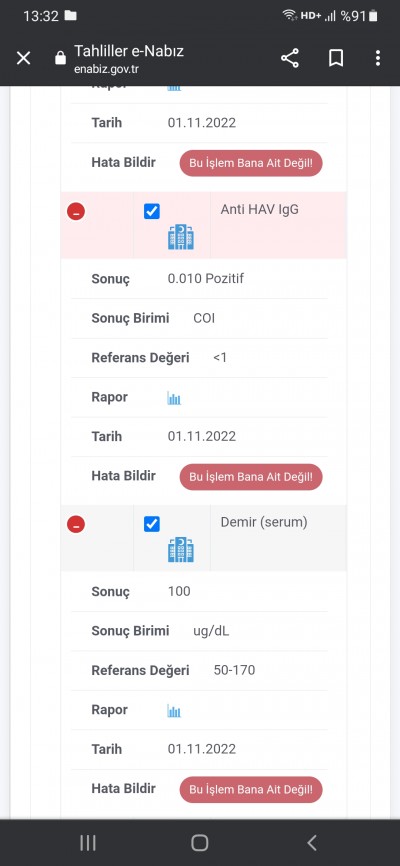The width and height of the screenshot is (400, 866).
Task: Tap Android recent apps navigation button
Action: click(88, 843)
